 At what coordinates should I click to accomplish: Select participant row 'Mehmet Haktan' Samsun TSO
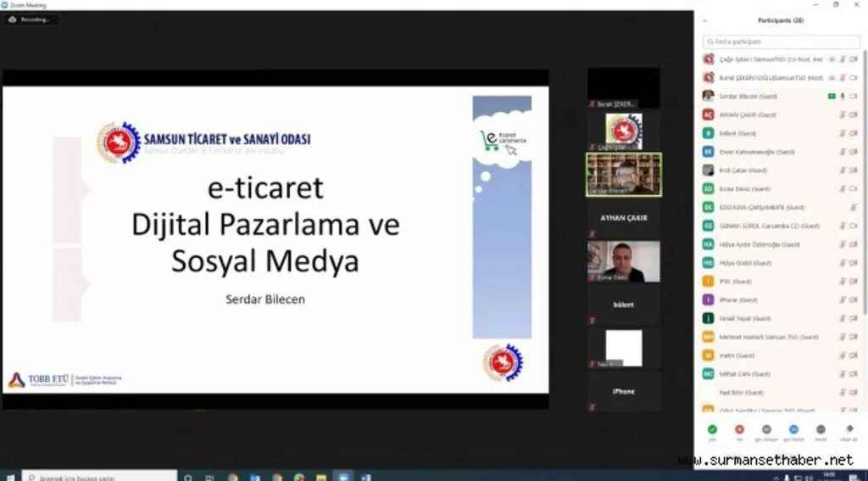point(780,337)
